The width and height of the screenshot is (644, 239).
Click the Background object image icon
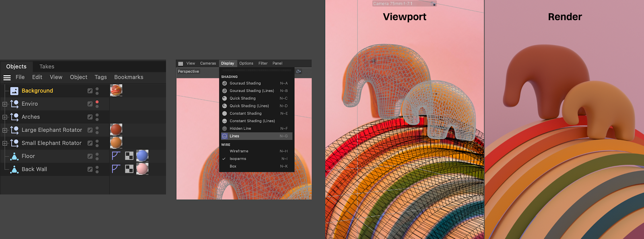[14, 91]
